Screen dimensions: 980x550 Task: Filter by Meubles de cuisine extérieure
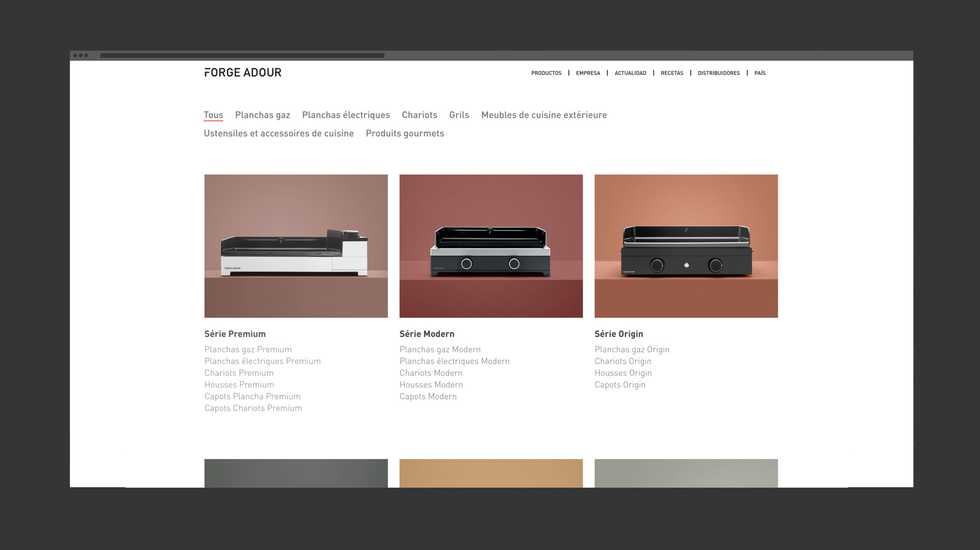[x=544, y=115]
